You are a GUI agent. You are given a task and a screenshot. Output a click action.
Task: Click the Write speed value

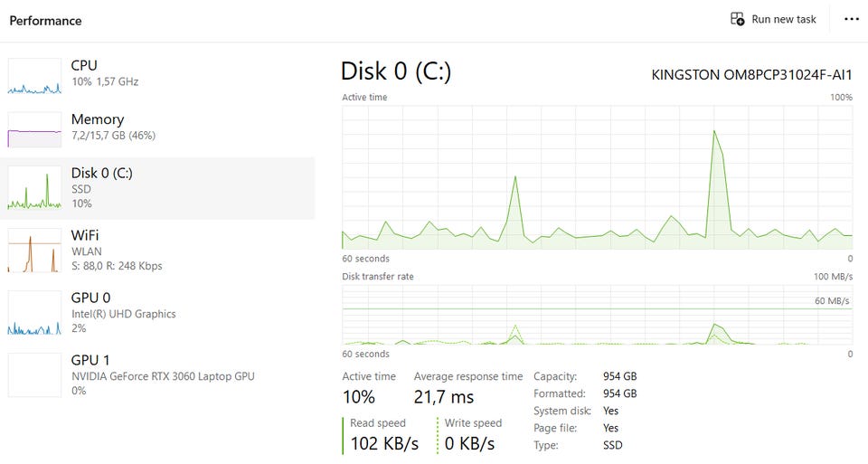(469, 444)
